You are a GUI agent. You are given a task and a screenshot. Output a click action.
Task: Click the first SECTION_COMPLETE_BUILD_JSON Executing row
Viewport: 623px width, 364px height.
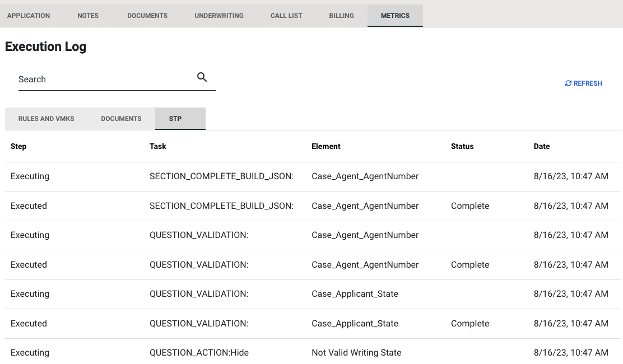click(x=221, y=176)
